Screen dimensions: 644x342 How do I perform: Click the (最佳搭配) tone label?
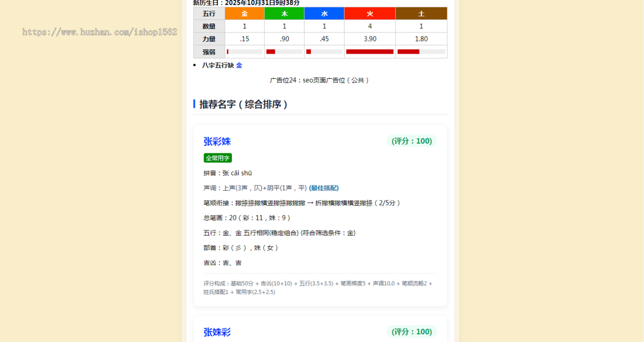click(x=324, y=188)
